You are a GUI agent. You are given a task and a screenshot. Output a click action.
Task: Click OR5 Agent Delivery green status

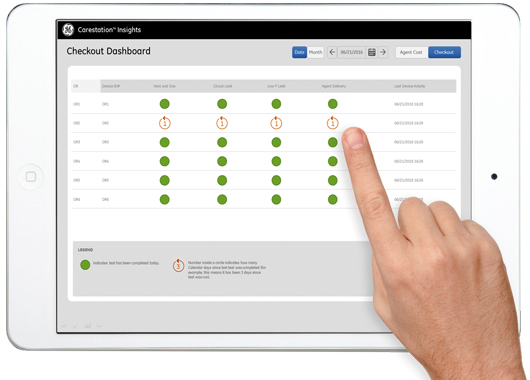(x=333, y=181)
